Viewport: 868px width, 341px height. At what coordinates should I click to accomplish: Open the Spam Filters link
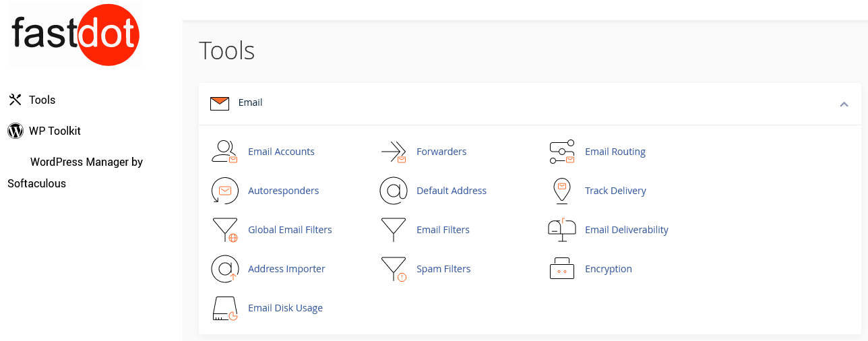coord(443,269)
